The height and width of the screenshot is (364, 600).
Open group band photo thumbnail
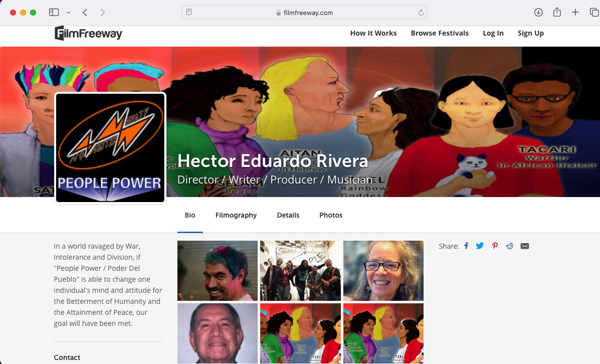point(300,271)
